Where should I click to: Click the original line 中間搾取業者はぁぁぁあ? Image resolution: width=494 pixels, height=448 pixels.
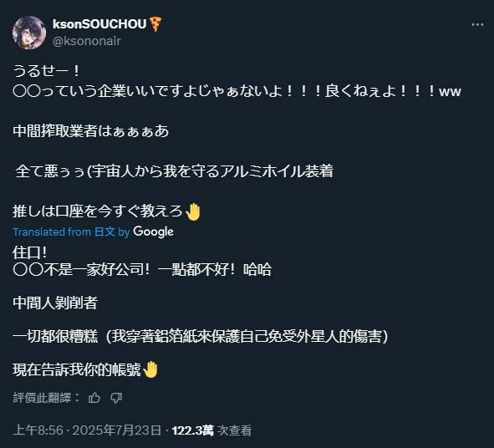point(91,131)
